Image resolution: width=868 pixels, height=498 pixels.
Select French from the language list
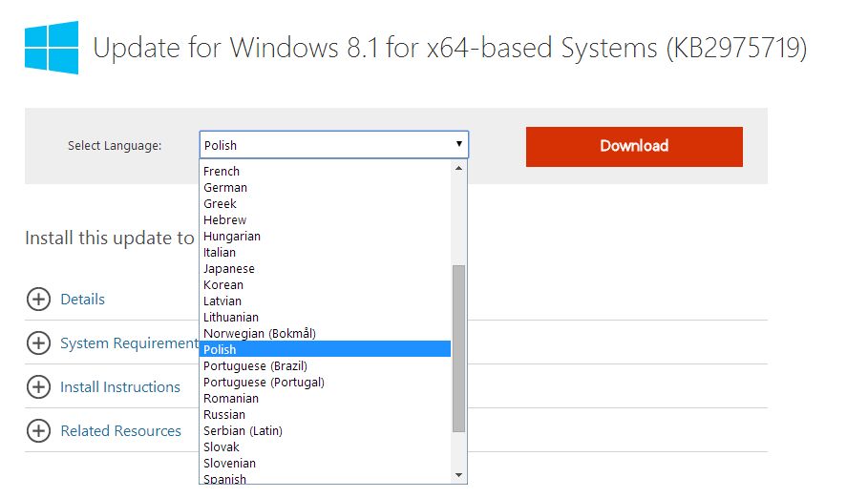[222, 172]
